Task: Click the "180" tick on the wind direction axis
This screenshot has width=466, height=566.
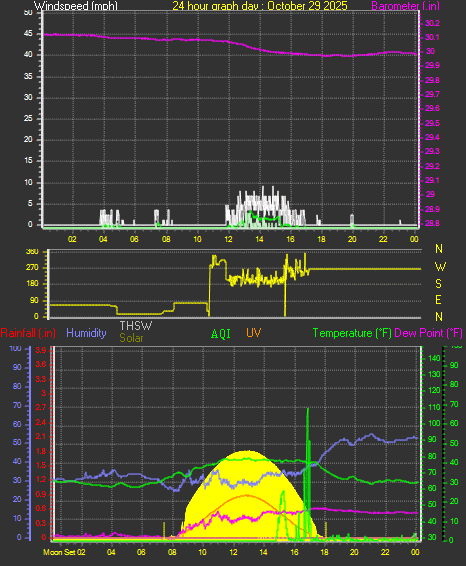Action: tap(32, 283)
